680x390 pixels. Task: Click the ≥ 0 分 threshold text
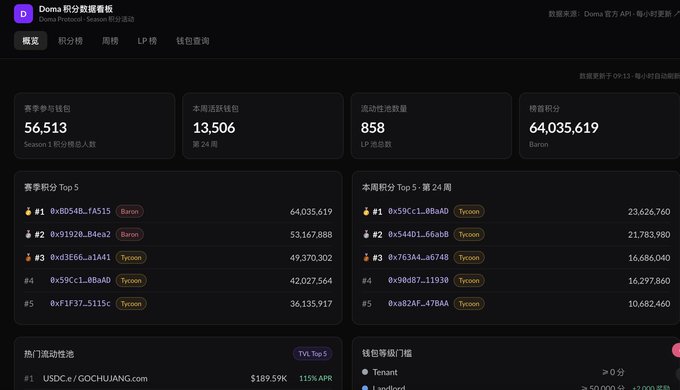(x=613, y=372)
